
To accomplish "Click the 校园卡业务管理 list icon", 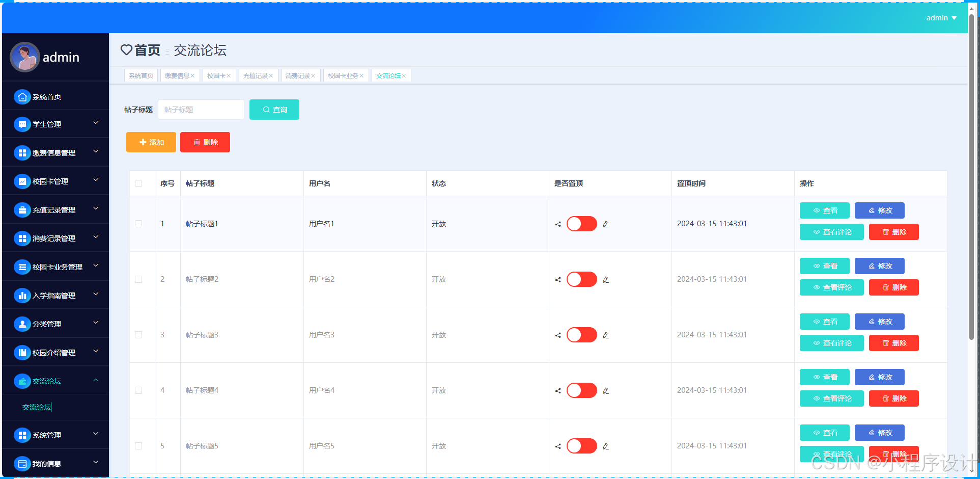I will coord(22,267).
